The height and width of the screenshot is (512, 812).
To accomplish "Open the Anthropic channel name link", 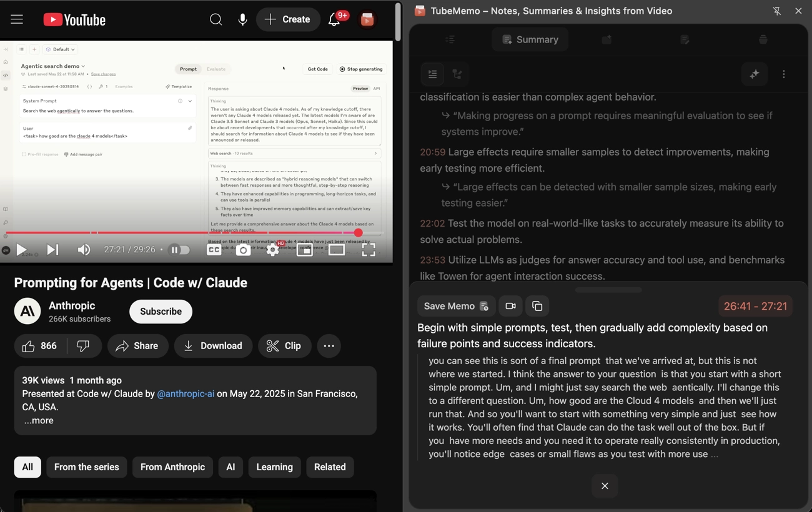I will point(72,305).
